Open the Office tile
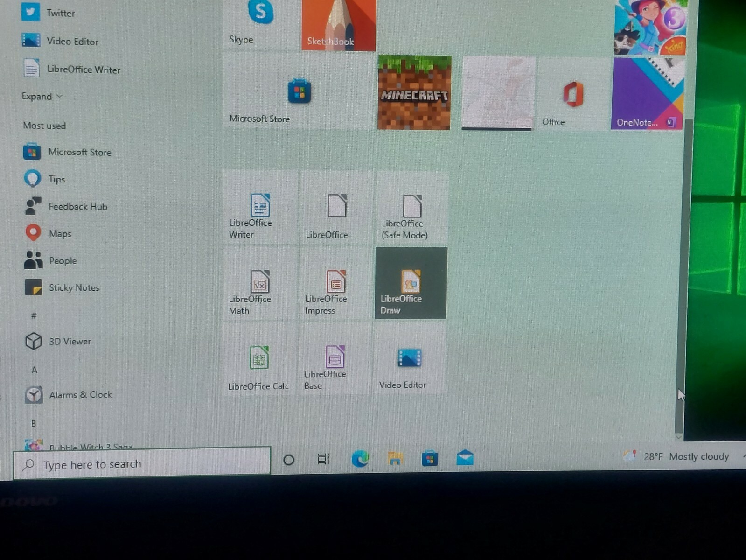 coord(573,93)
